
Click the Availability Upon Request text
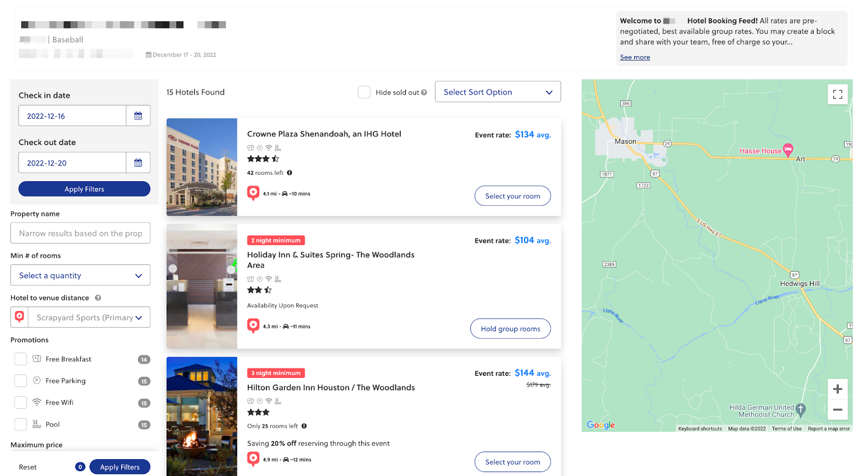coord(283,306)
